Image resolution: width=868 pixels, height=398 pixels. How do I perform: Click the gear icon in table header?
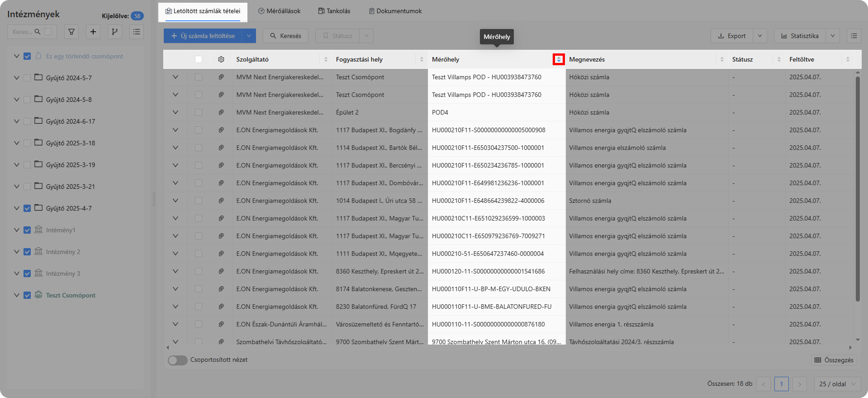click(x=221, y=59)
